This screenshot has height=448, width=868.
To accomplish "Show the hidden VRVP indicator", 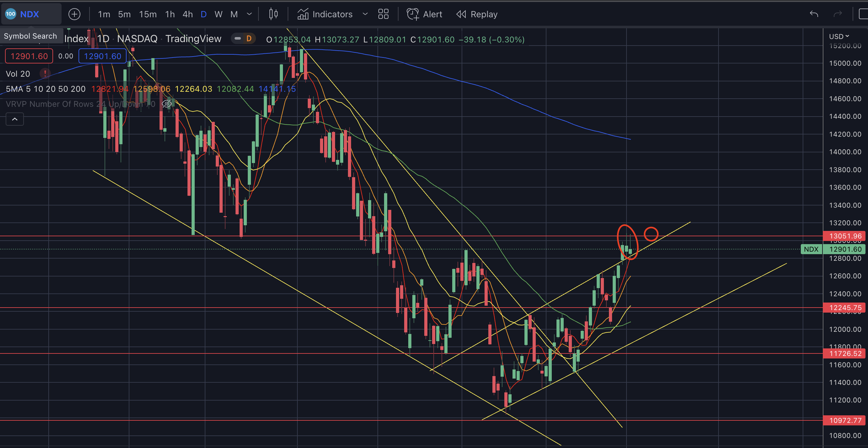I will [x=167, y=104].
